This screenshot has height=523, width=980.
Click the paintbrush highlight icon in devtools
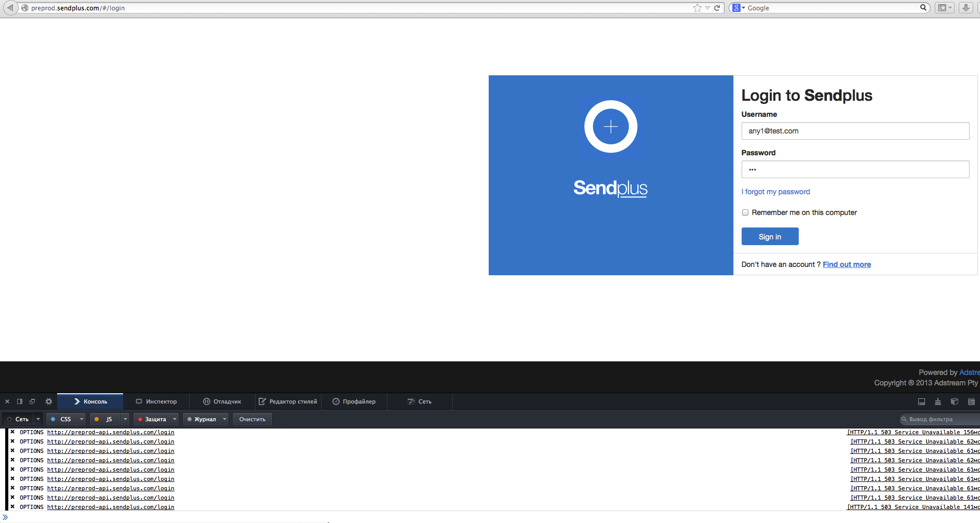click(938, 401)
